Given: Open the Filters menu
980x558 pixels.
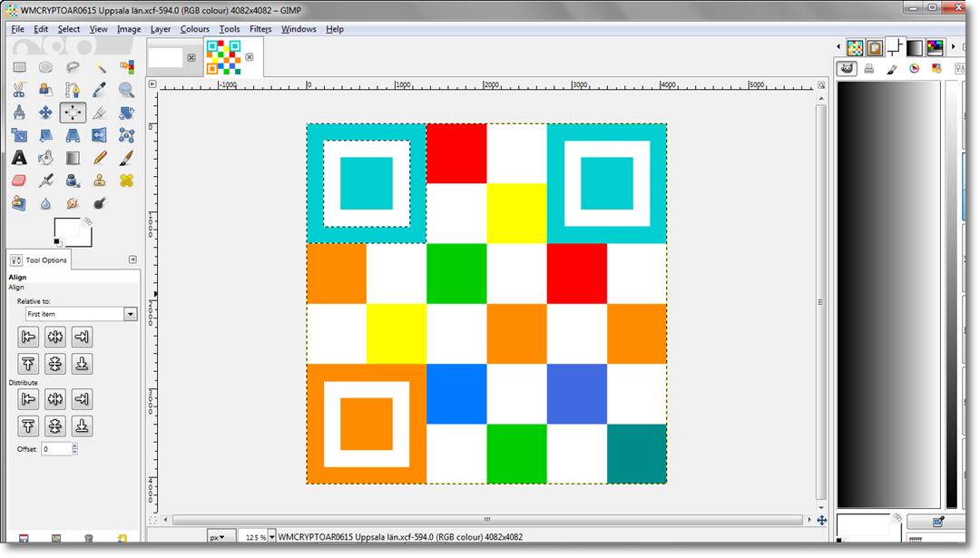Looking at the screenshot, I should click(260, 29).
